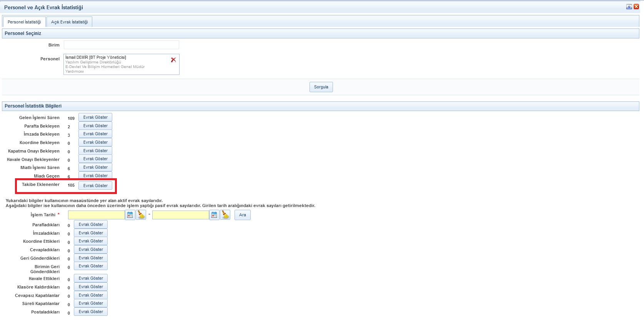Open Evrak Göster for Parafta Bekleyen
The height and width of the screenshot is (320, 644).
(x=95, y=126)
